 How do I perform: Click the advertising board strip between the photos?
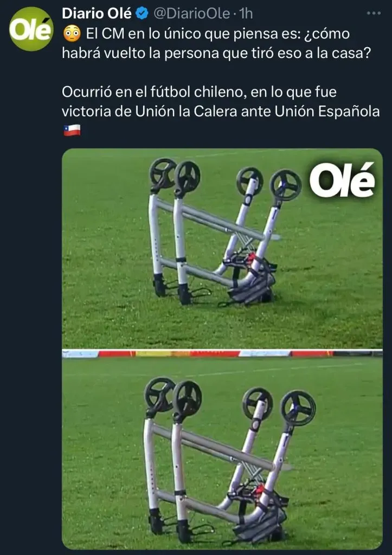pyautogui.click(x=222, y=353)
